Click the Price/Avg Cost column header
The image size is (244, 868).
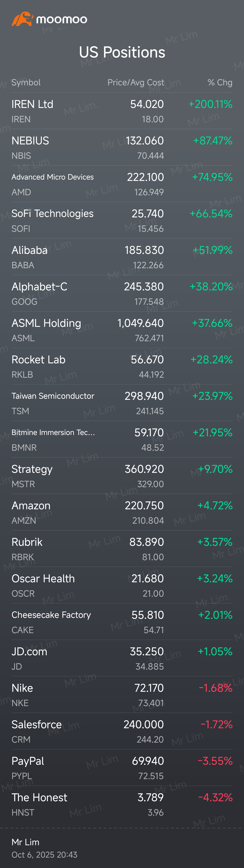coord(135,82)
